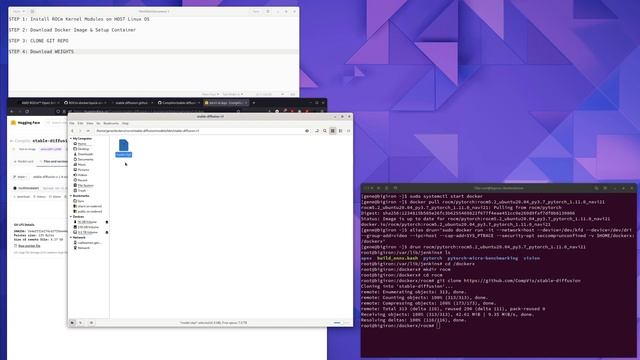Click the Hugging Face logo

[26, 122]
